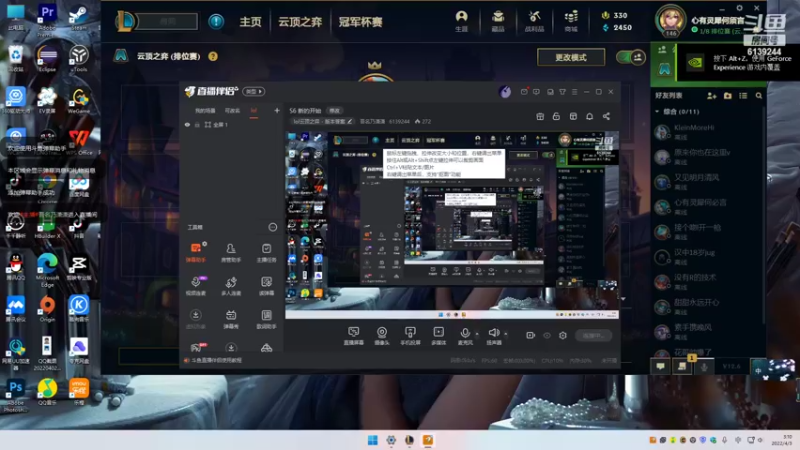
Task: Open stream settings gear in the bottom bar
Action: click(563, 335)
